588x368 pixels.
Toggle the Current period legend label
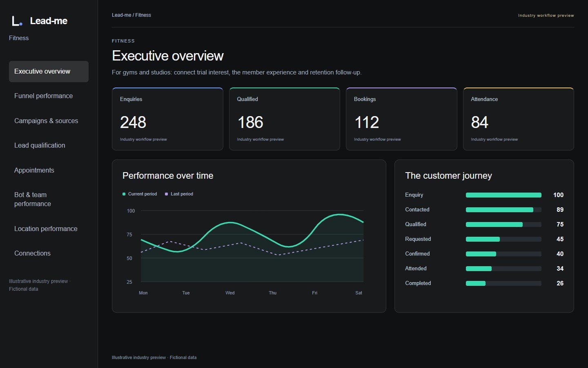point(143,194)
